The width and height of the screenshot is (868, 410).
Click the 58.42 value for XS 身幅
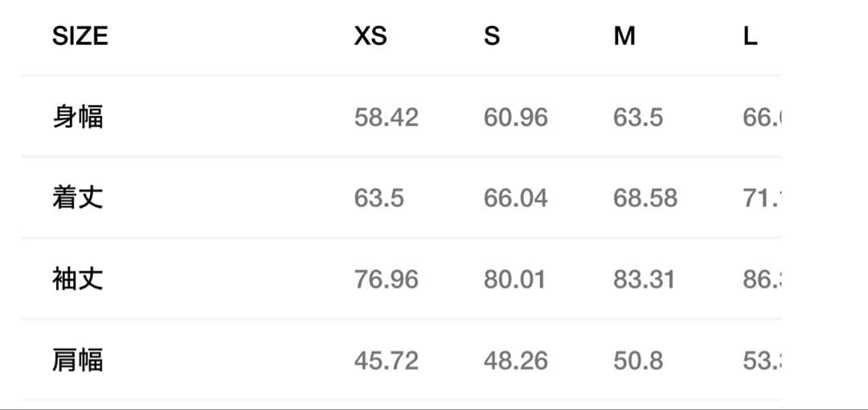(387, 117)
